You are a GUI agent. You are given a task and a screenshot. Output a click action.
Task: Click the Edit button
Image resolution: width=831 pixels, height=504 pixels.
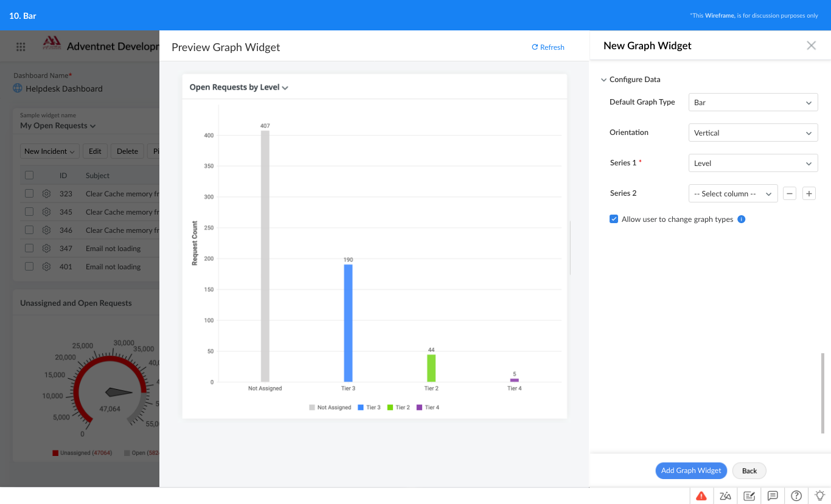[95, 151]
